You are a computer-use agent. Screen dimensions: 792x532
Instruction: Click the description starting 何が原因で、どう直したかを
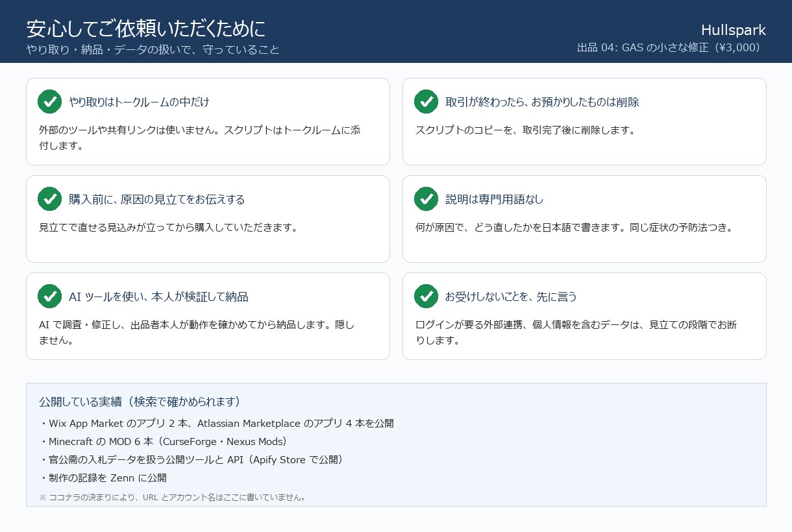pos(574,227)
